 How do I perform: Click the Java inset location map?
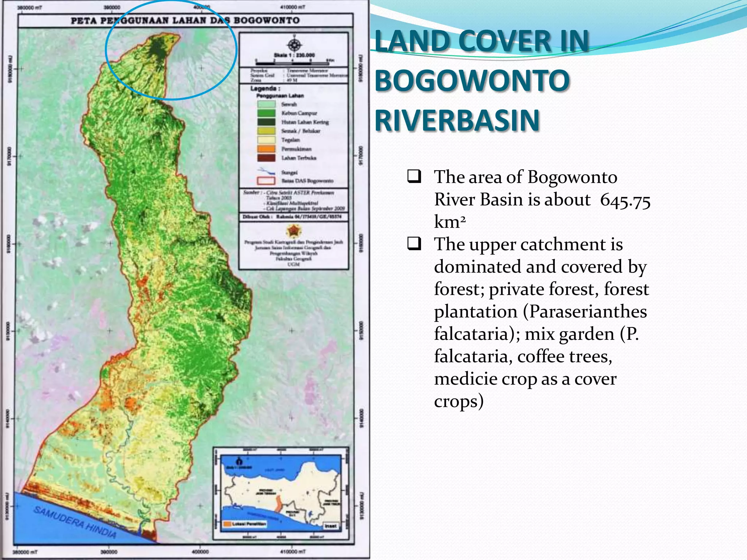click(x=281, y=493)
